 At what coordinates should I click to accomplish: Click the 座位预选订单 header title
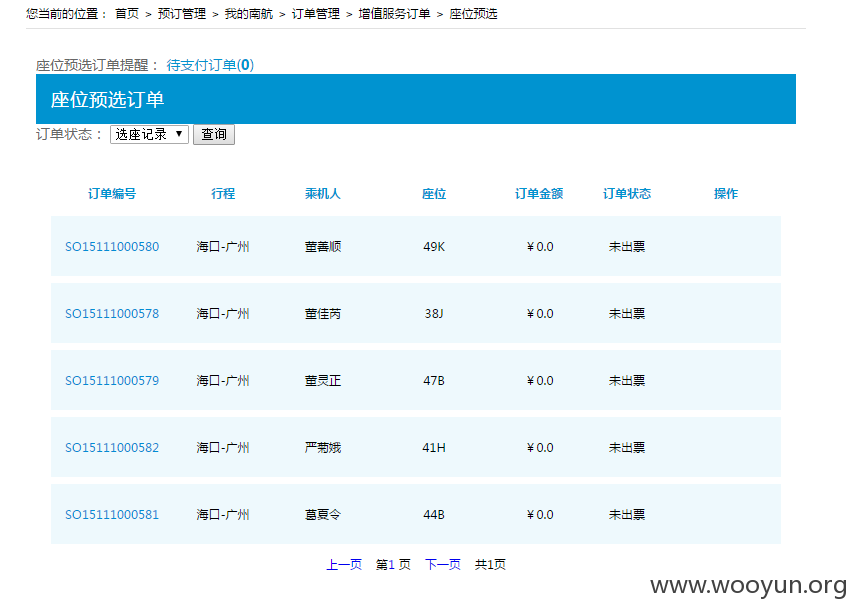coord(108,99)
